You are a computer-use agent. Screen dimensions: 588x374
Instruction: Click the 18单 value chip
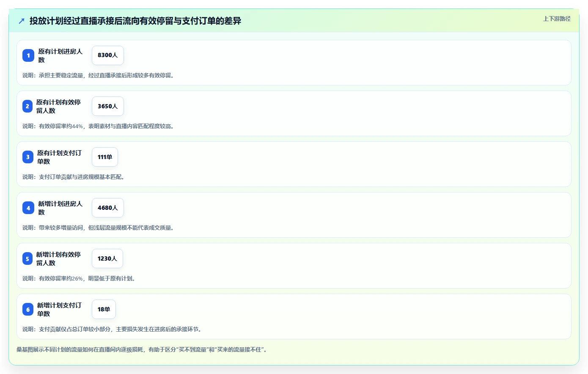click(104, 309)
